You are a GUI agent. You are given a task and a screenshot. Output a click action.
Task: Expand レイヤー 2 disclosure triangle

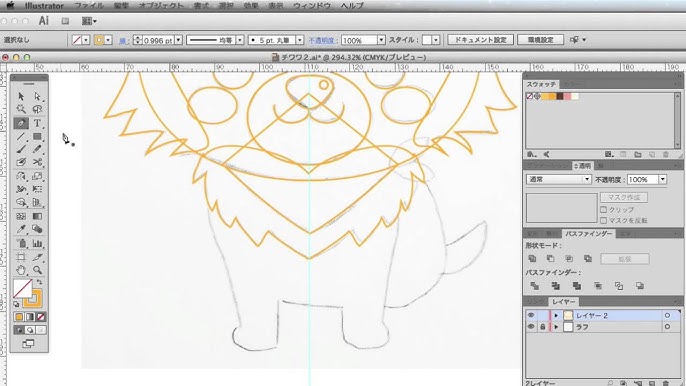tap(556, 316)
